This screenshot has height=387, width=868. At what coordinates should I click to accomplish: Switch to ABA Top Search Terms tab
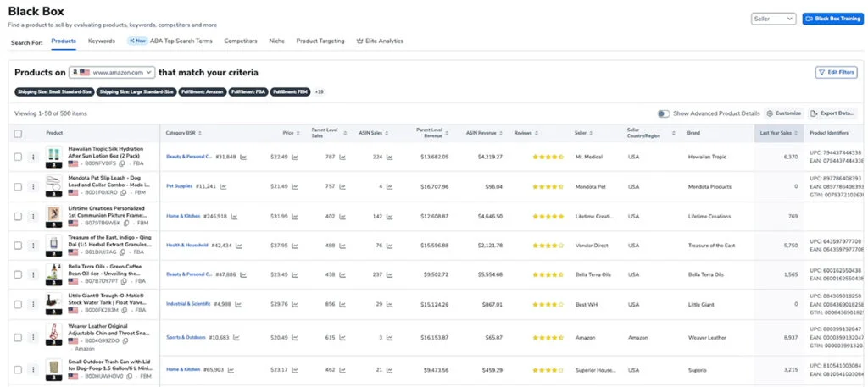coord(170,41)
